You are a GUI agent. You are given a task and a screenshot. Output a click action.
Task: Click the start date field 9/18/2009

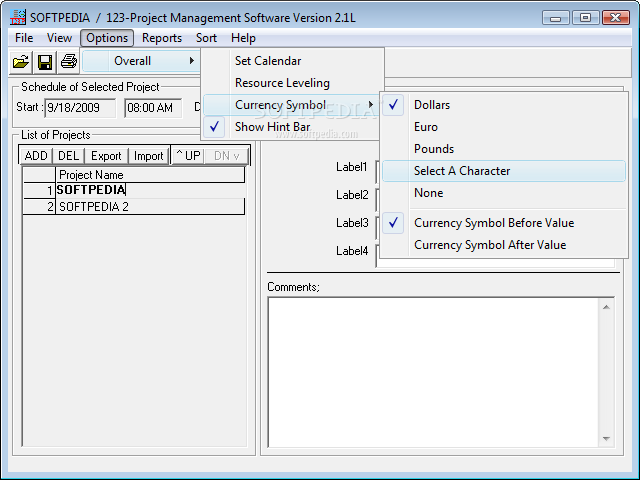coord(80,108)
